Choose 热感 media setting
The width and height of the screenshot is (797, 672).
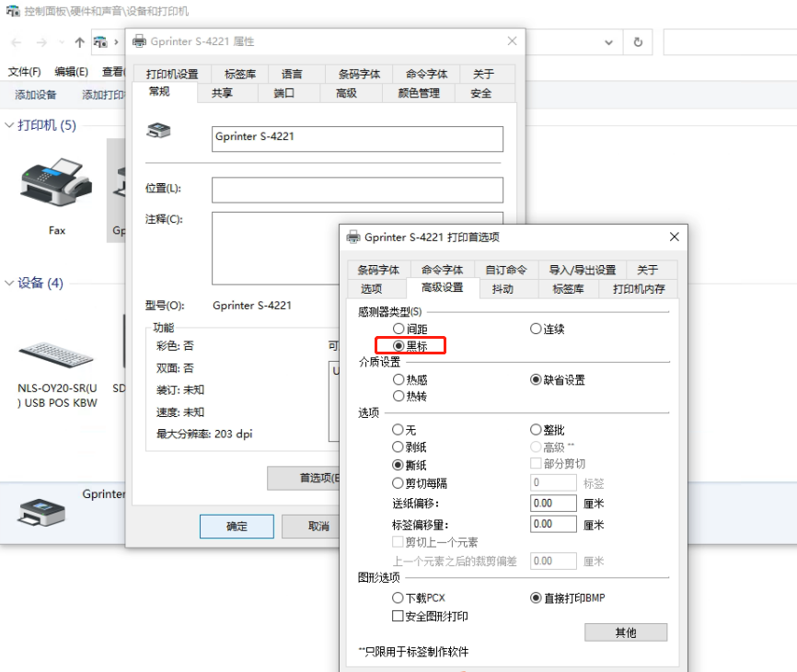398,379
